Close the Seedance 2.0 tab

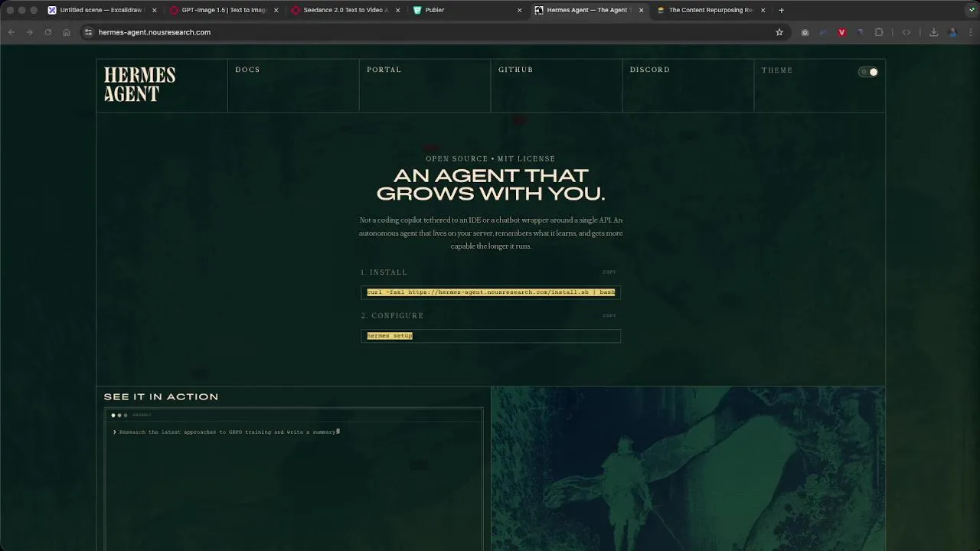click(x=398, y=10)
